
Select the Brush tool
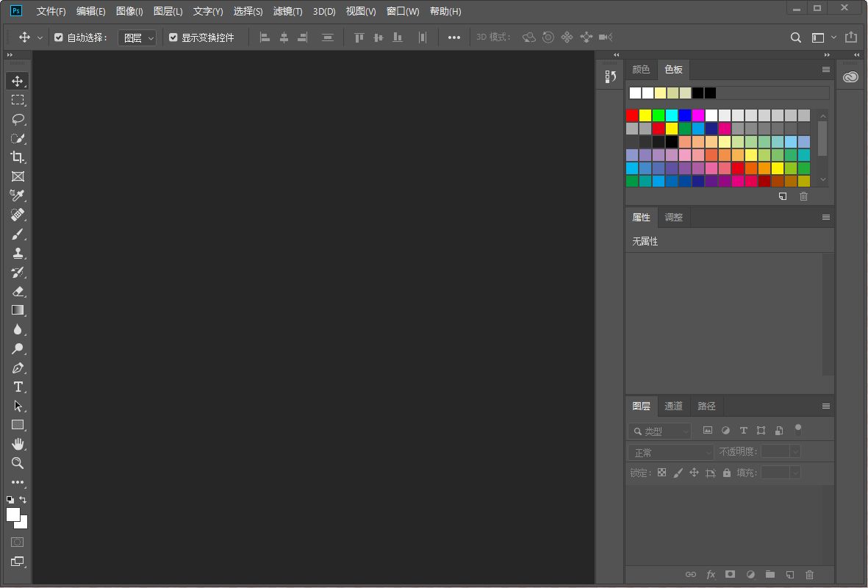(x=18, y=234)
